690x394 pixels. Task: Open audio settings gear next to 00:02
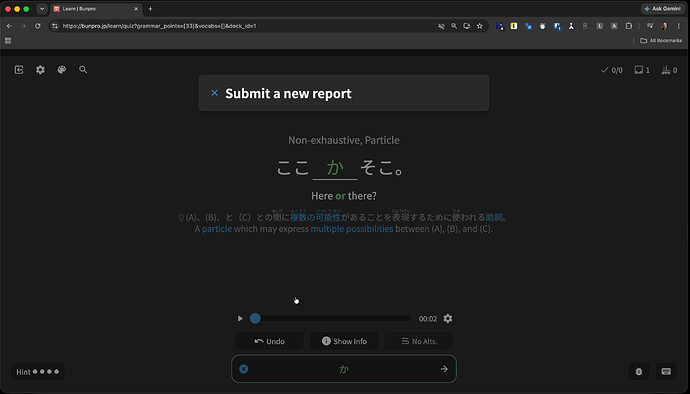tap(448, 318)
